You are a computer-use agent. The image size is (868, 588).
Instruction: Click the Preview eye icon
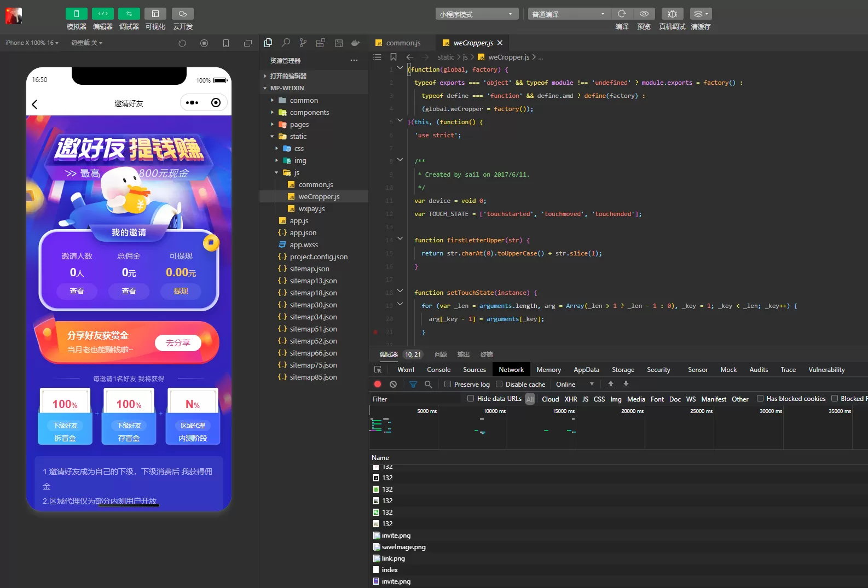point(644,14)
